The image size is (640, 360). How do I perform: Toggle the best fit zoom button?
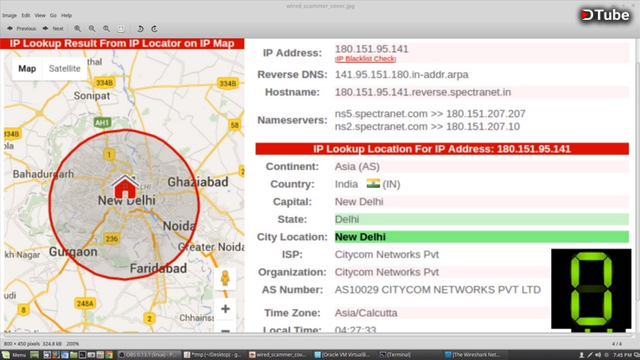[x=121, y=29]
